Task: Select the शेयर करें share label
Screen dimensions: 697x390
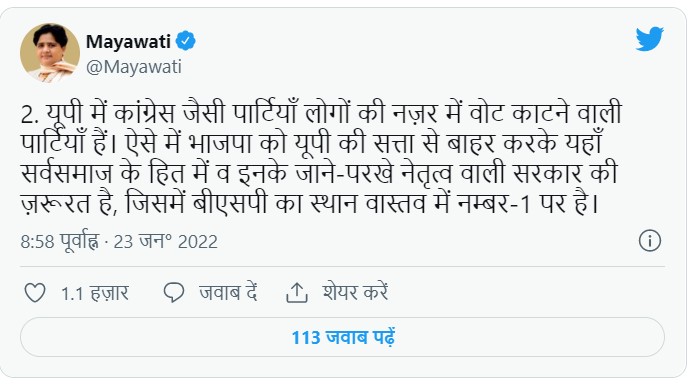Action: point(356,293)
